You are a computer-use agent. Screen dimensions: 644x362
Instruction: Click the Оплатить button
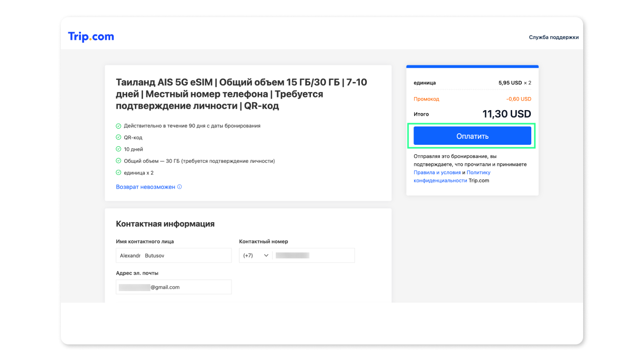click(x=472, y=136)
